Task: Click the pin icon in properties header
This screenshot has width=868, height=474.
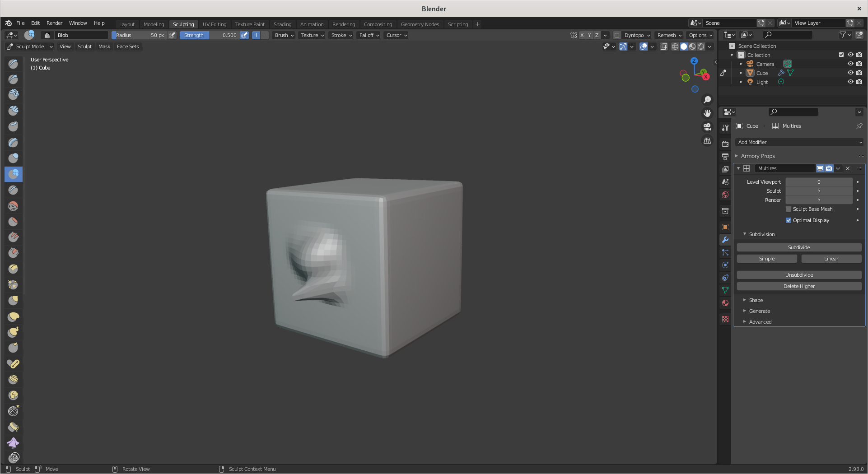Action: pos(859,126)
